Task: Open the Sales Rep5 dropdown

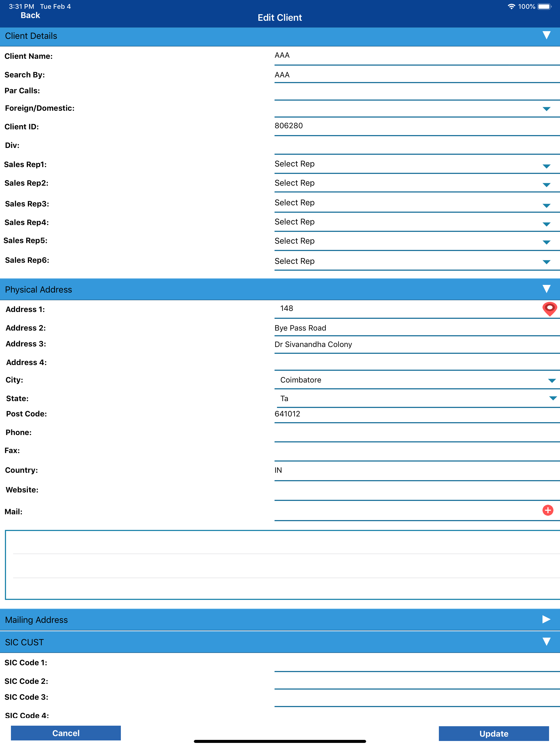Action: [x=417, y=241]
